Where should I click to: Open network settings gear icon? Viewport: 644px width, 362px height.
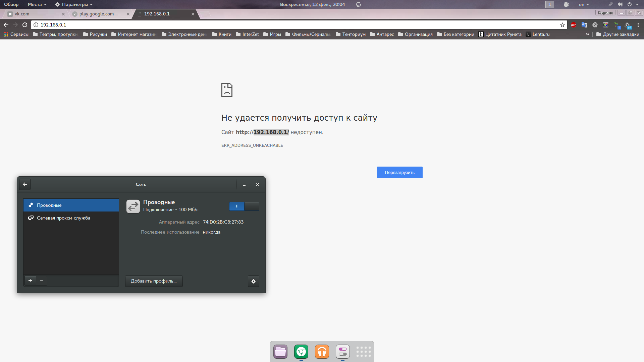tap(254, 281)
